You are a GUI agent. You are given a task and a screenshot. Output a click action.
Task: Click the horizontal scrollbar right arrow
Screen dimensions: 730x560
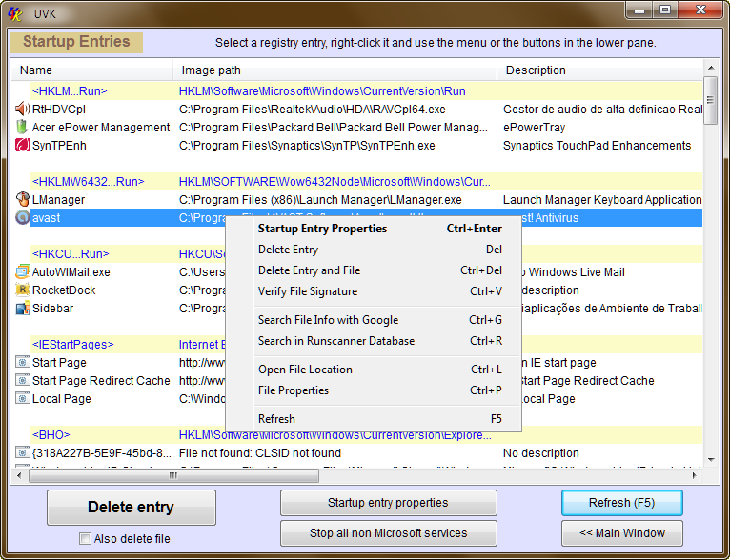pos(694,475)
